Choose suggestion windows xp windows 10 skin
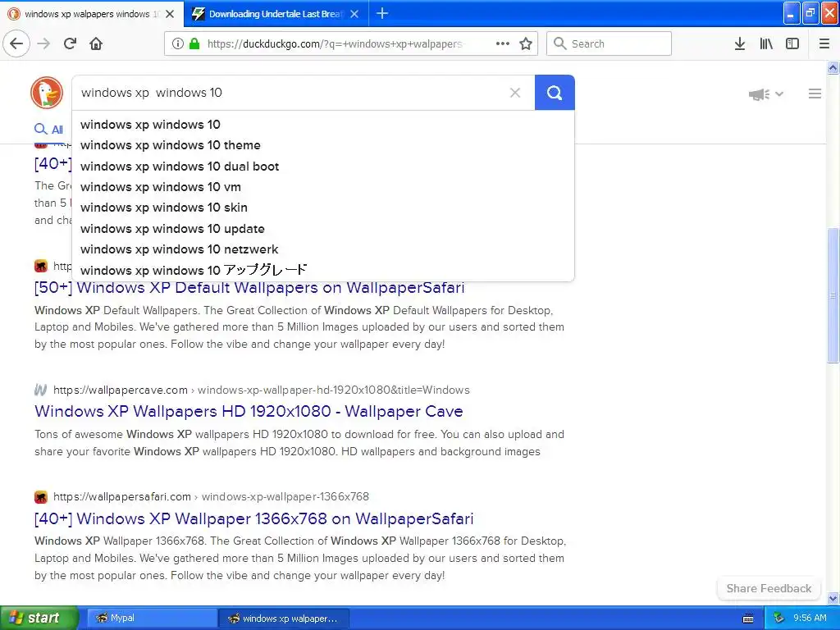Screen dimensions: 840x630 coord(323,208)
